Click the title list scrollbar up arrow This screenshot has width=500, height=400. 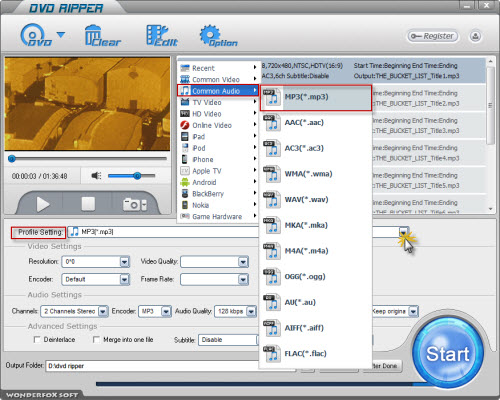pyautogui.click(x=490, y=62)
